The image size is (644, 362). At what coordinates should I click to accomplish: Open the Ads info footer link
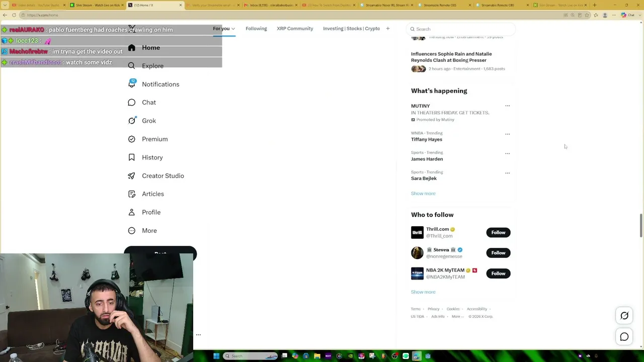click(x=438, y=317)
